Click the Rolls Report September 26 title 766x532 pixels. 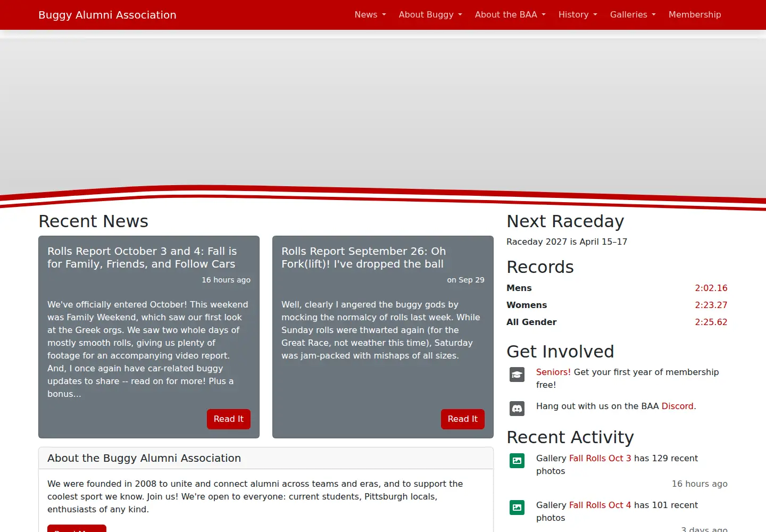364,258
